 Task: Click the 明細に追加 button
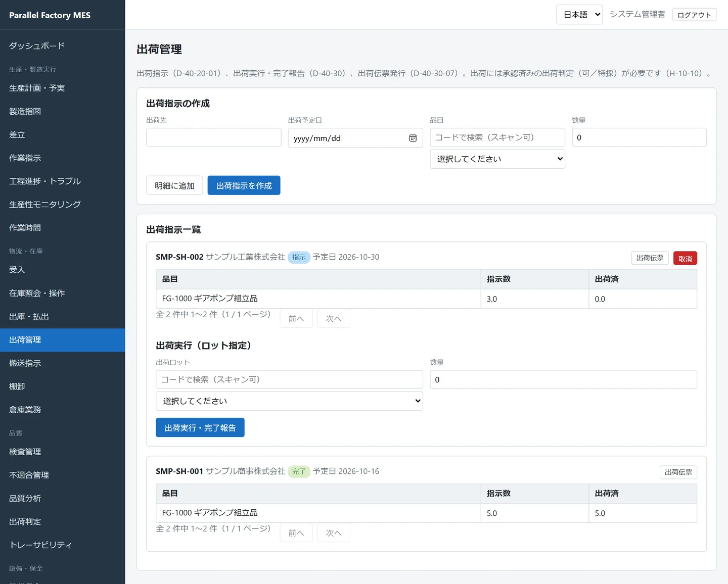(x=174, y=185)
